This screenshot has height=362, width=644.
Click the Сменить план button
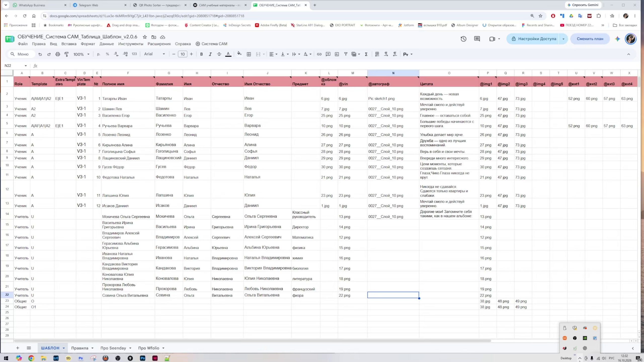tap(590, 39)
